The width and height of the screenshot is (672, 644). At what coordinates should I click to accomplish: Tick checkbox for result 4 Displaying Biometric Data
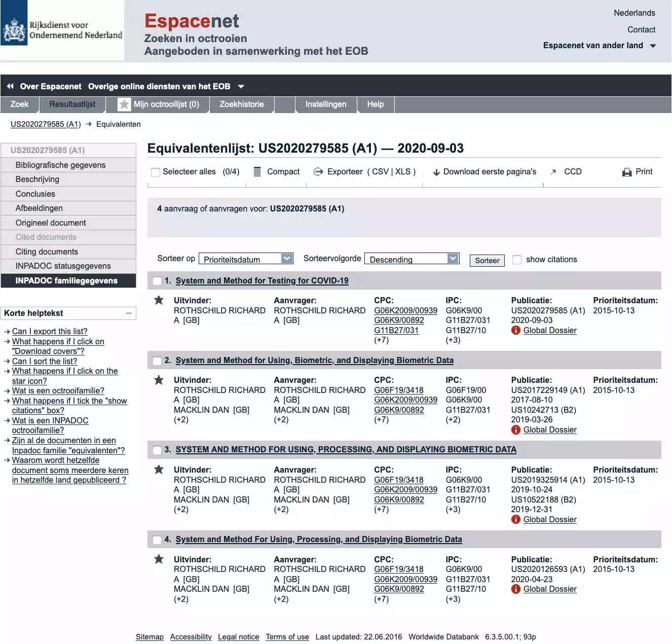coord(157,540)
